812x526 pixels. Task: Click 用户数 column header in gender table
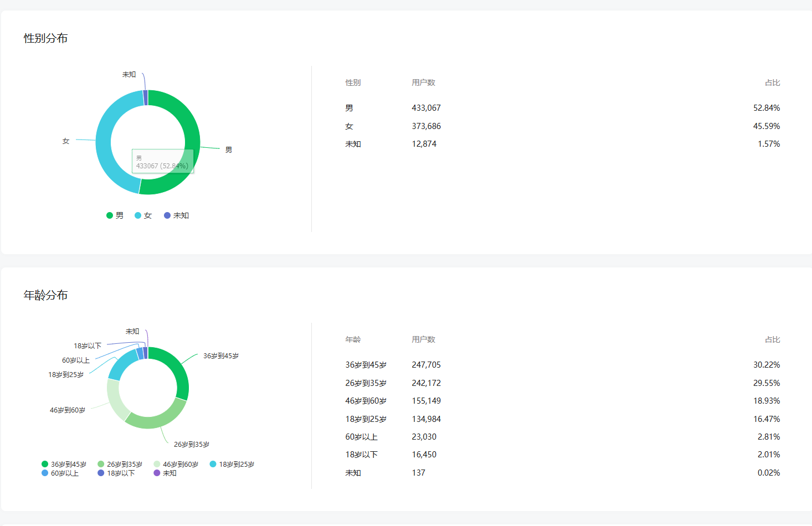coord(423,82)
